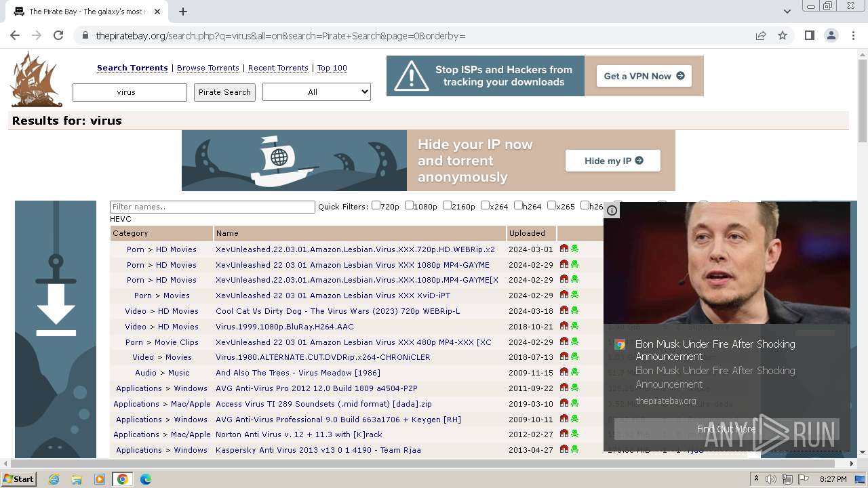Image resolution: width=868 pixels, height=488 pixels.
Task: Click the left download-arrow sidebar banner
Action: tap(56, 329)
